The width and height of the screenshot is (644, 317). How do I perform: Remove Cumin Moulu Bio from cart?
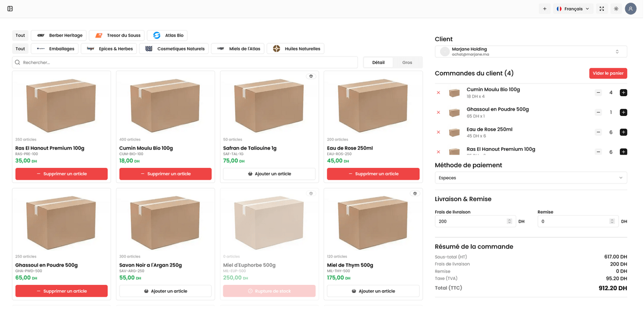click(x=438, y=93)
